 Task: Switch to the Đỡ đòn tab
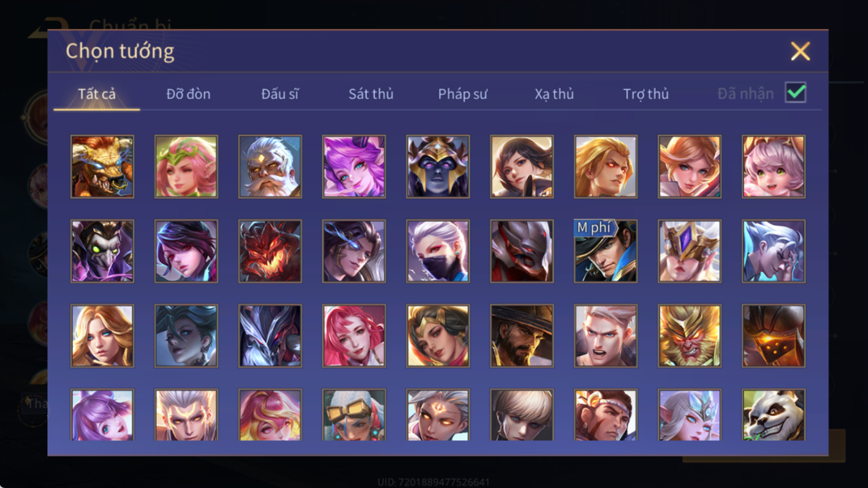(x=188, y=94)
